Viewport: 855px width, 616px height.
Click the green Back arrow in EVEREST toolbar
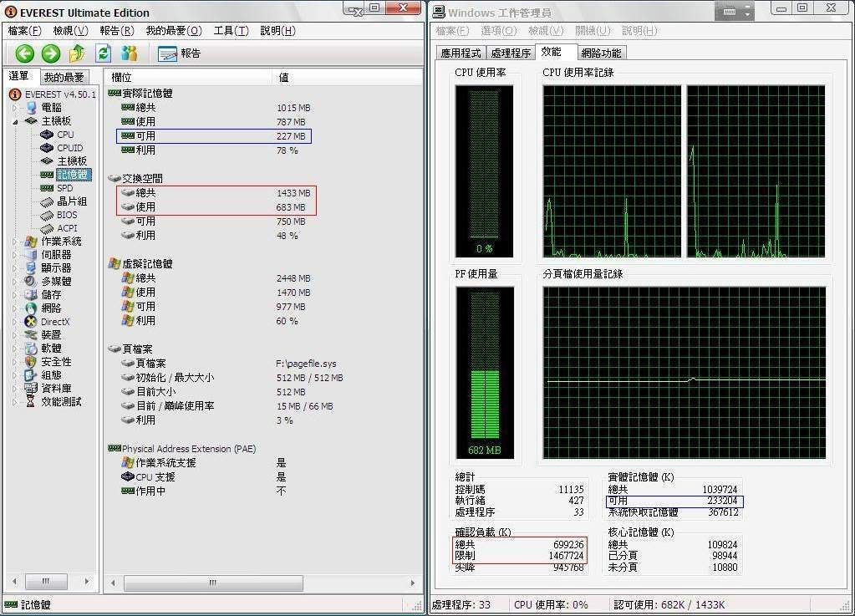point(24,53)
